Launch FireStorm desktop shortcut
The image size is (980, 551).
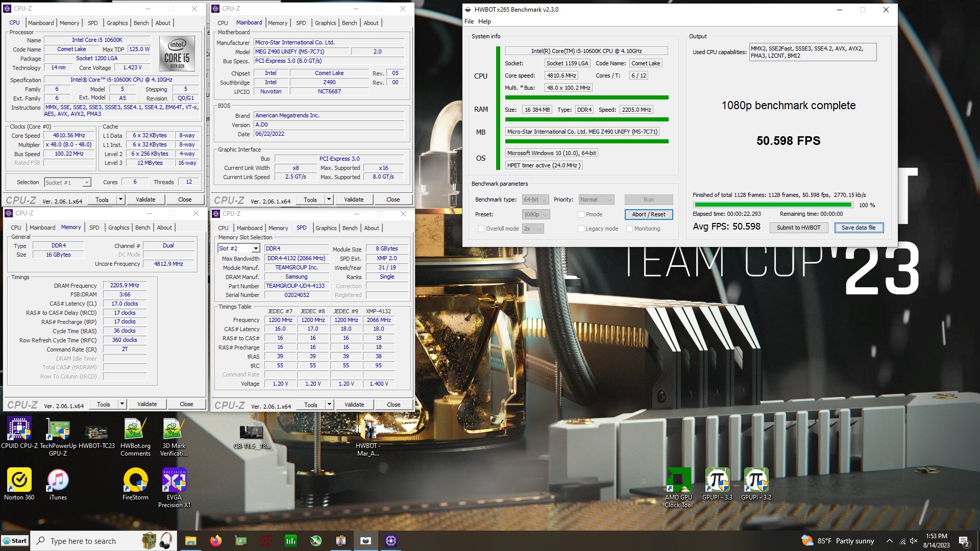(135, 484)
